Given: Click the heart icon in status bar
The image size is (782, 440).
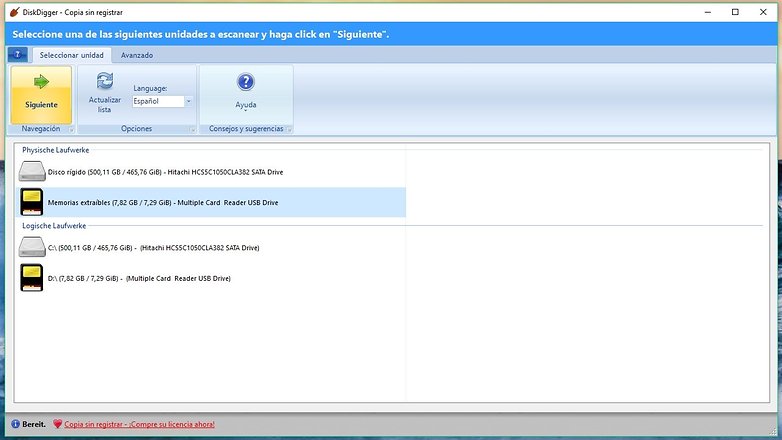Looking at the screenshot, I should 57,424.
